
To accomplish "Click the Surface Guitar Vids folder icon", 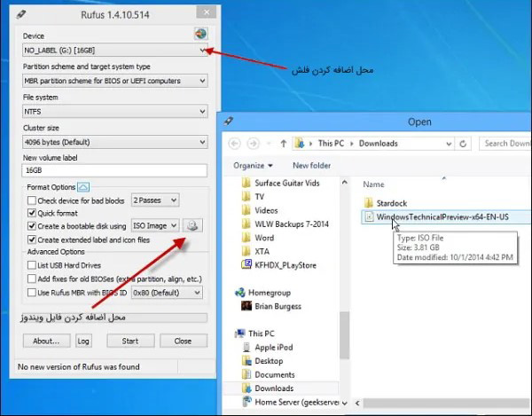I will pos(246,184).
